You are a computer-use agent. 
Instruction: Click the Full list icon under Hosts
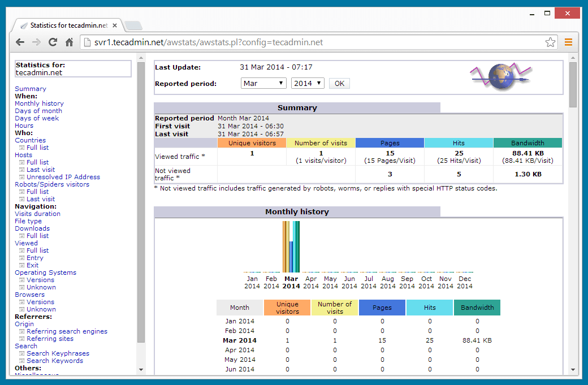tap(21, 162)
